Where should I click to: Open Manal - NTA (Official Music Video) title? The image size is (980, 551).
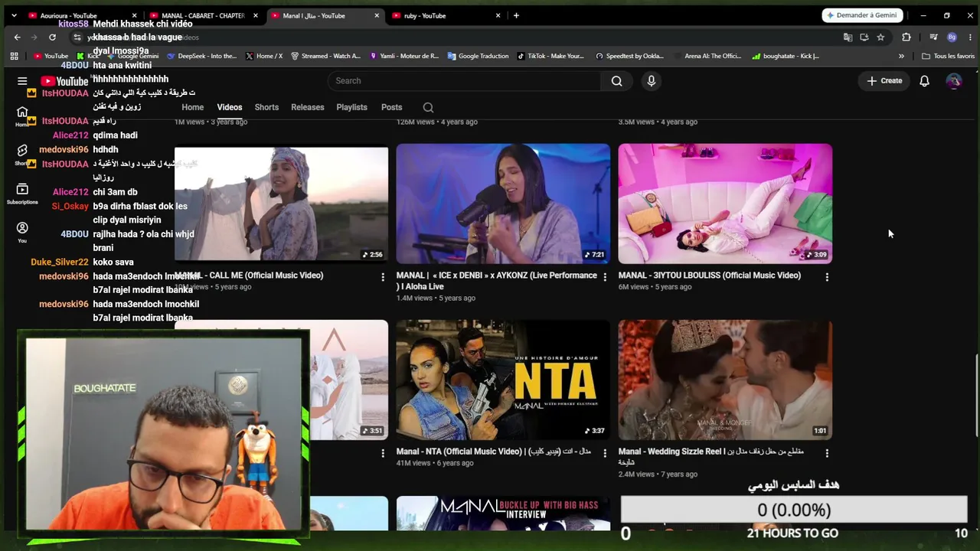(494, 452)
